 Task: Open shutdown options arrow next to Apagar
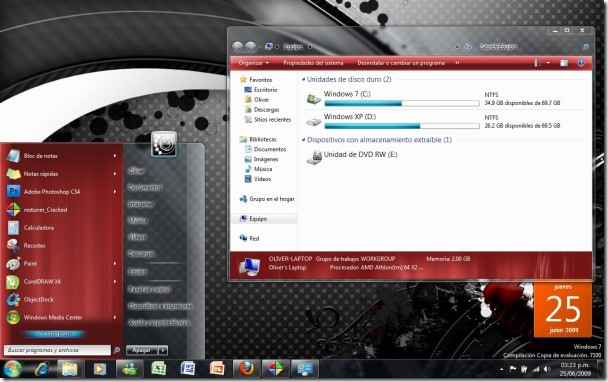click(x=163, y=350)
